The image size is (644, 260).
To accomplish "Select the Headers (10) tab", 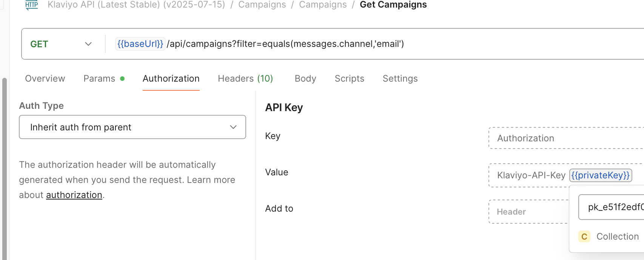I will click(x=245, y=79).
